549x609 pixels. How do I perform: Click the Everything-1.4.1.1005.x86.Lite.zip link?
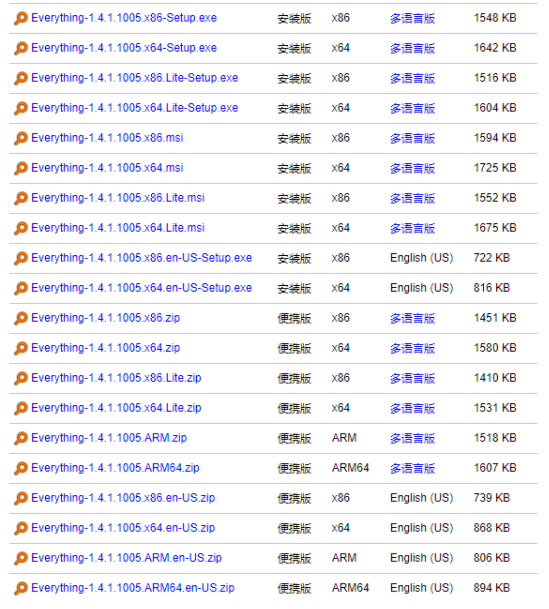pos(116,378)
